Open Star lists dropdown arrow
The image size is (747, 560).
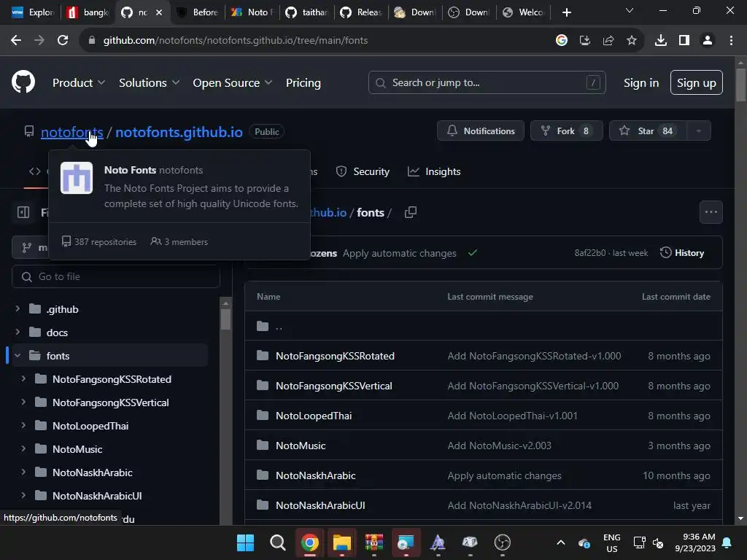698,131
